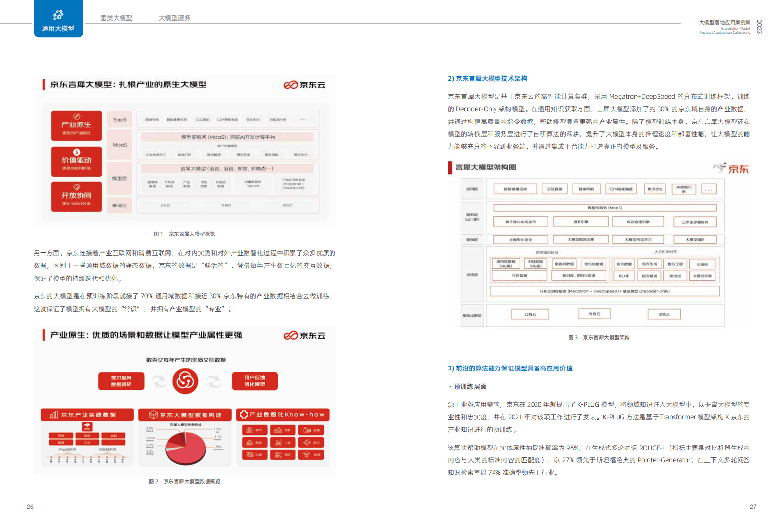Click the MaaS layer label in figure 1
This screenshot has height=532, width=784.
click(x=120, y=145)
